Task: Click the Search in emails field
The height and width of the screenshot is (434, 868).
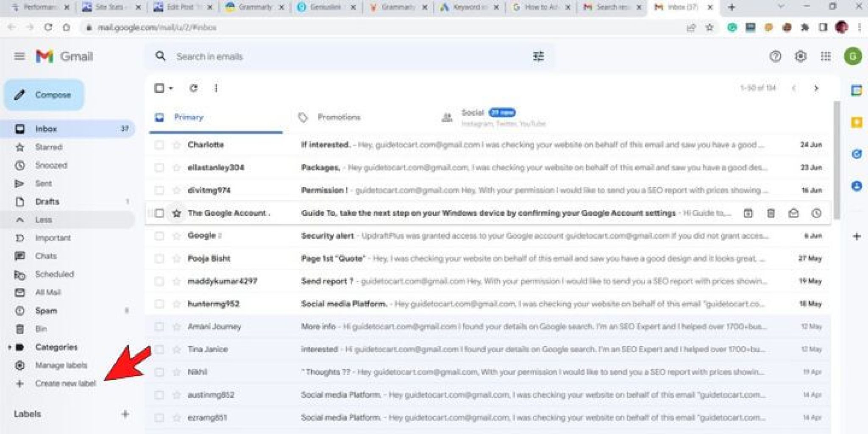Action: click(350, 56)
